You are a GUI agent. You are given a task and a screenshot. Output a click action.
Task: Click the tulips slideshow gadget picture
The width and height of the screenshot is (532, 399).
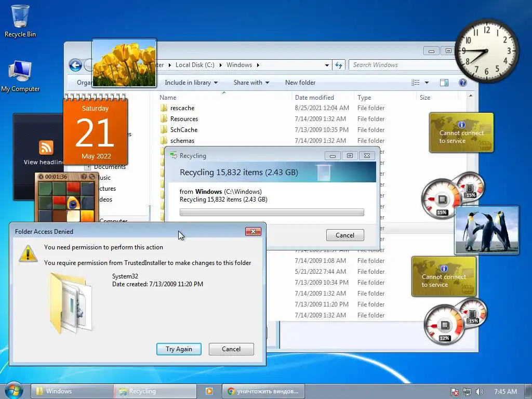[x=124, y=63]
